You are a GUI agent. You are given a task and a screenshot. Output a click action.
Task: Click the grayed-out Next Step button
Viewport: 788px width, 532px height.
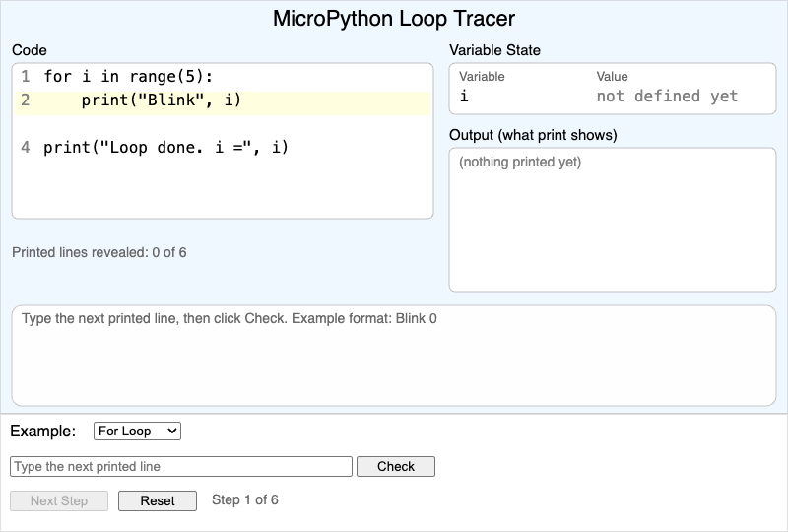(59, 500)
